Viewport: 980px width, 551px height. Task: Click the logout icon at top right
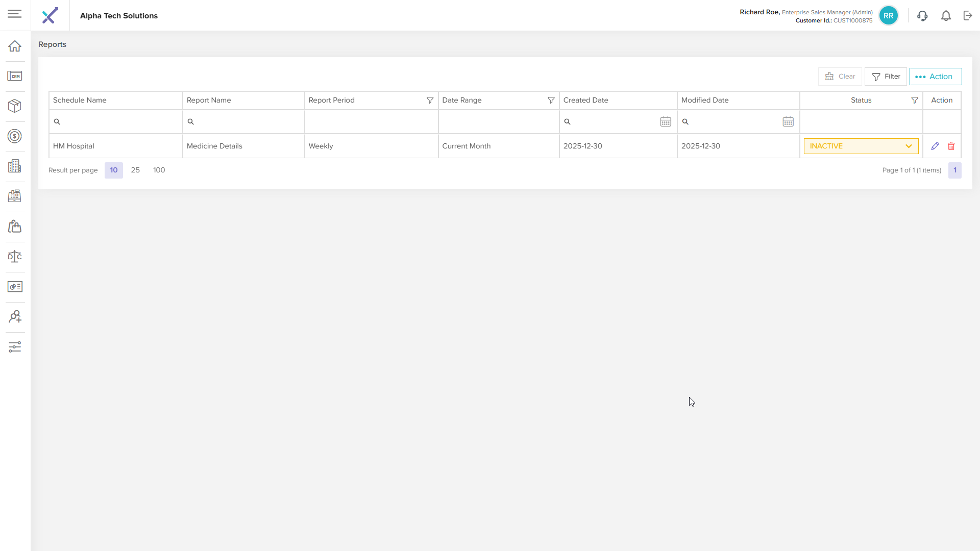[x=968, y=16]
